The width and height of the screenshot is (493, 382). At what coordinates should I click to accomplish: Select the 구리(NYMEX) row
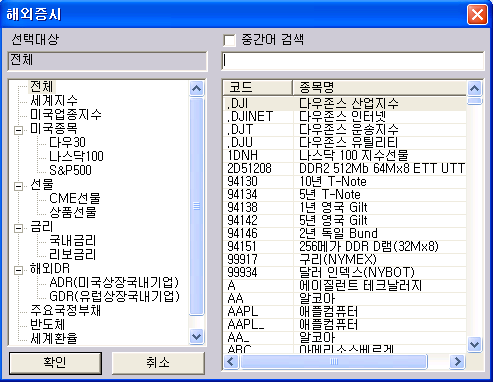(345, 260)
